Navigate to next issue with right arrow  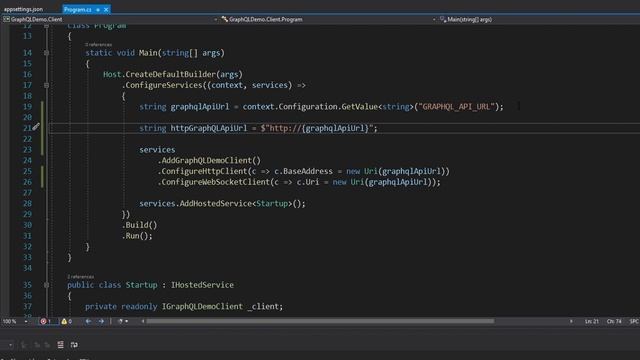(101, 322)
